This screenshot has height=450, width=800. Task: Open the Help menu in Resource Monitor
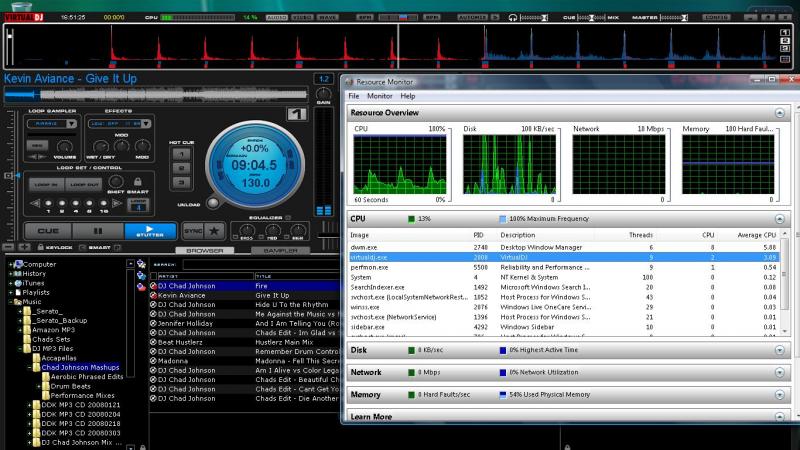pos(408,96)
